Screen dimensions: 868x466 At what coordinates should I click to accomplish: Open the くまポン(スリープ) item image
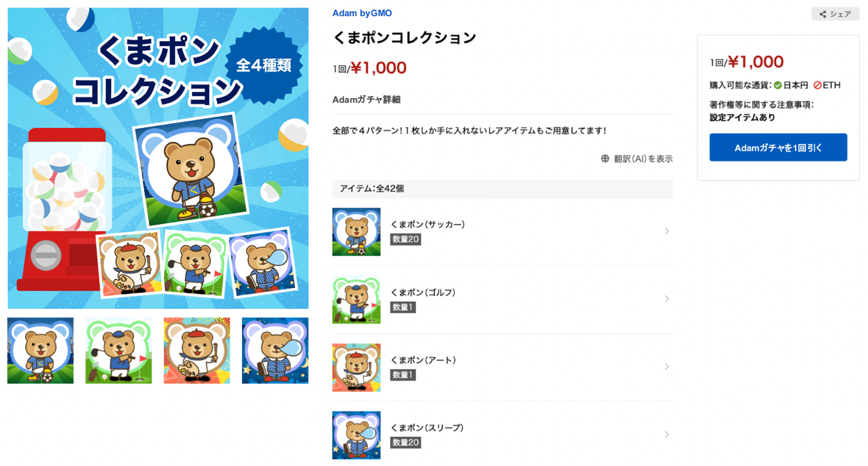click(356, 435)
